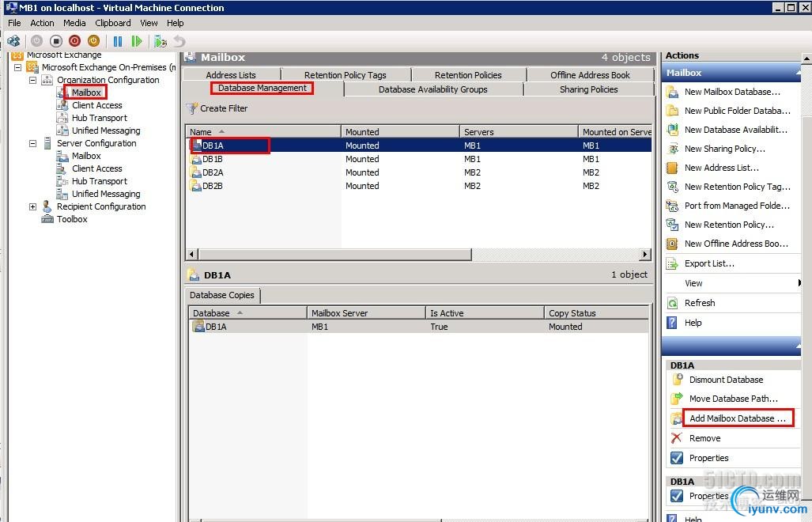
Task: Select Hub Transport under Server Configuration
Action: point(99,181)
